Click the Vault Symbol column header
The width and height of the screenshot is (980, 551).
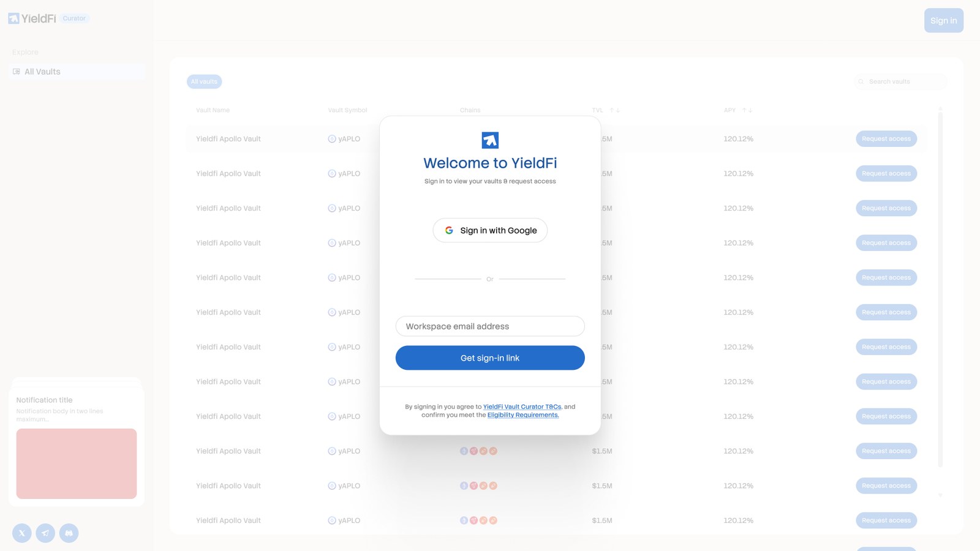[x=347, y=110]
